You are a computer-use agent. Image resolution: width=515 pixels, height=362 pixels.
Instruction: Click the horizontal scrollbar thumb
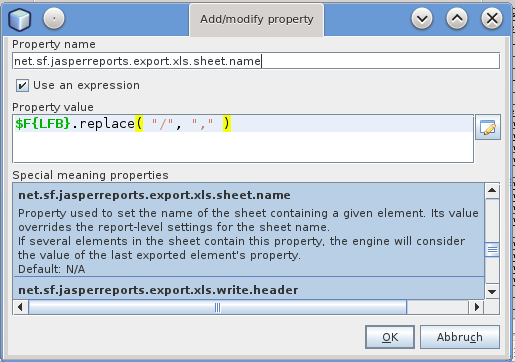pyautogui.click(x=218, y=307)
